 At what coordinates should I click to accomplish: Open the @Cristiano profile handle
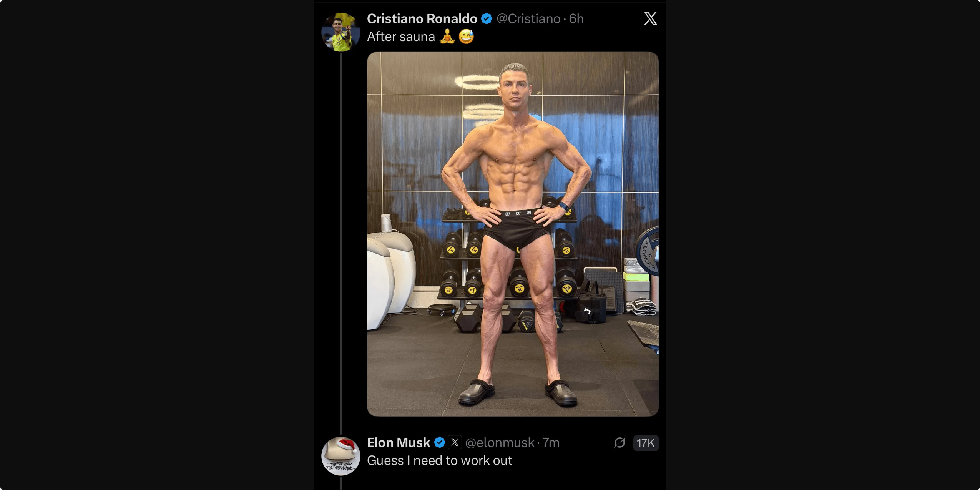coord(528,18)
